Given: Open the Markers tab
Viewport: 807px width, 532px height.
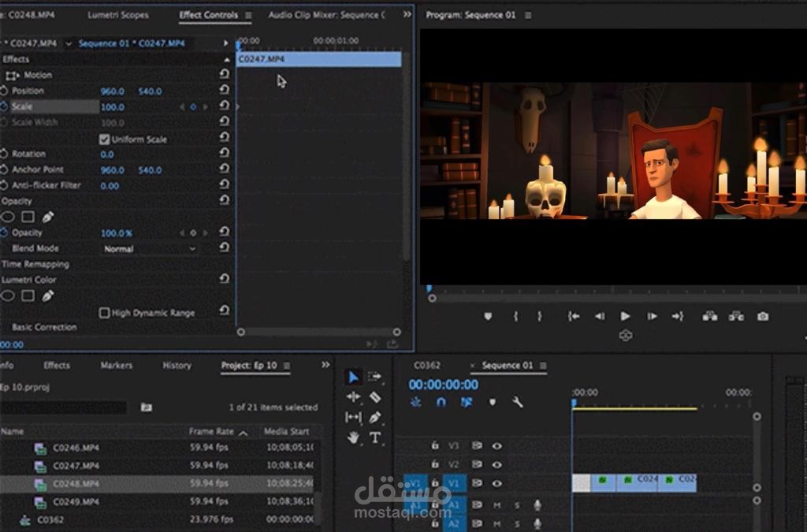Looking at the screenshot, I should tap(117, 365).
